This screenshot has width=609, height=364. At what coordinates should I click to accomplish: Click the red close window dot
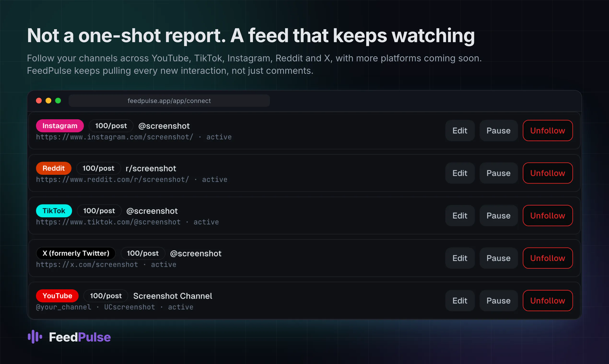39,101
